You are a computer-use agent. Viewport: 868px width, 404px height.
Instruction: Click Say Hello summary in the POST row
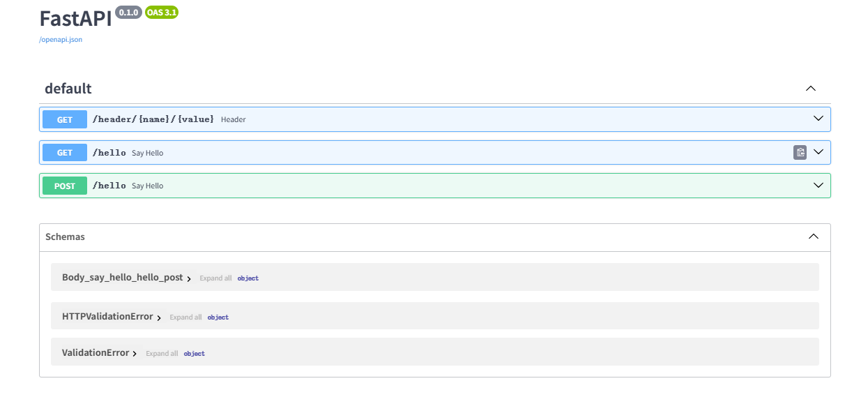tap(147, 186)
